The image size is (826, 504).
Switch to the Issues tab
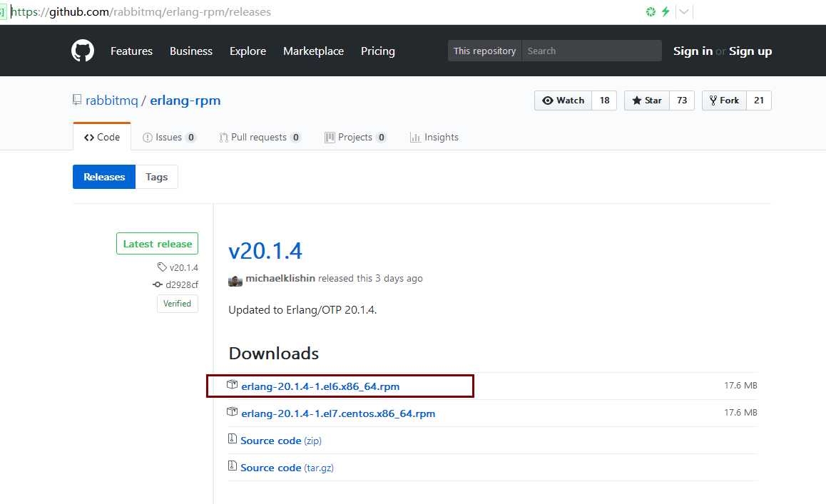pyautogui.click(x=169, y=137)
